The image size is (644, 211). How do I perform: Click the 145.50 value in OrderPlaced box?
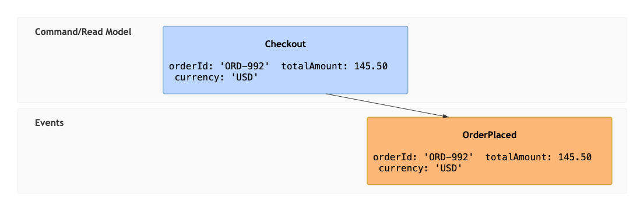pyautogui.click(x=575, y=157)
